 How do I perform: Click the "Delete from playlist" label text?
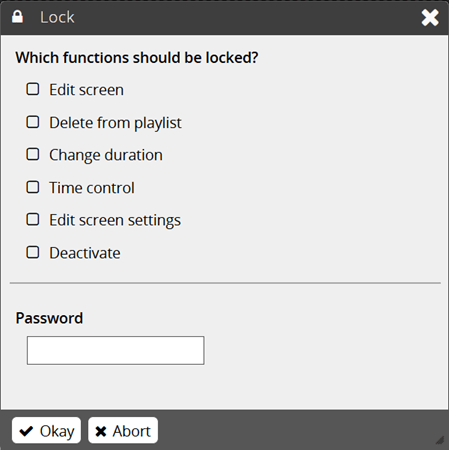pos(115,123)
